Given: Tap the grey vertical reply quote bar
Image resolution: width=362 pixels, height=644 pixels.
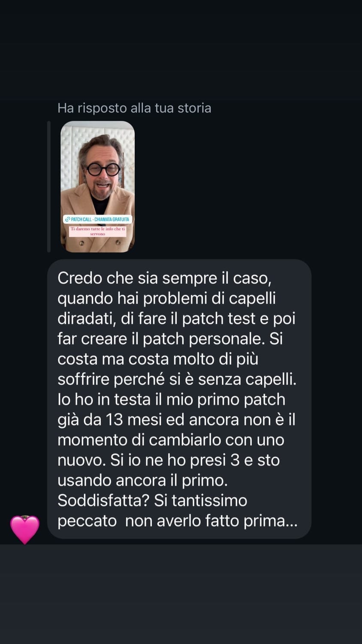Looking at the screenshot, I should coord(49,187).
